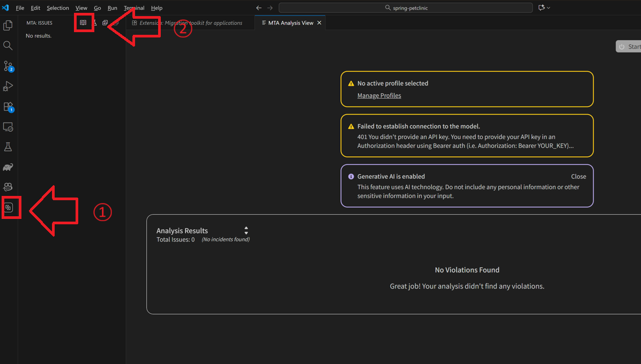Open the Copilot icon beside the search bar
This screenshot has height=364, width=641.
point(541,7)
